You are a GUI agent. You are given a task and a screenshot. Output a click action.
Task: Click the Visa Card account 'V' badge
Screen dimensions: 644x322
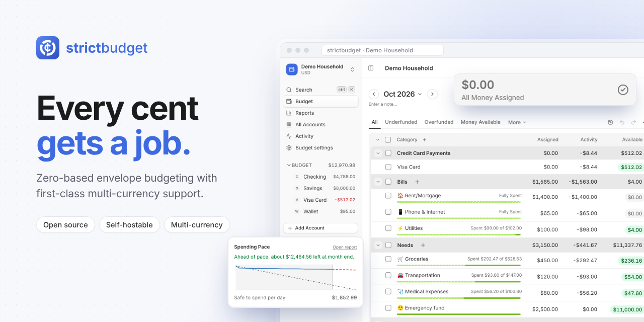[297, 200]
